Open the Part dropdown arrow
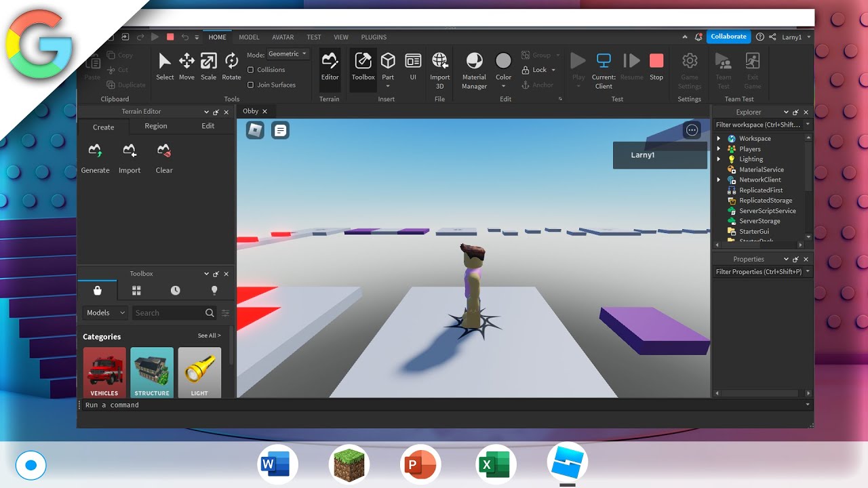 [388, 86]
